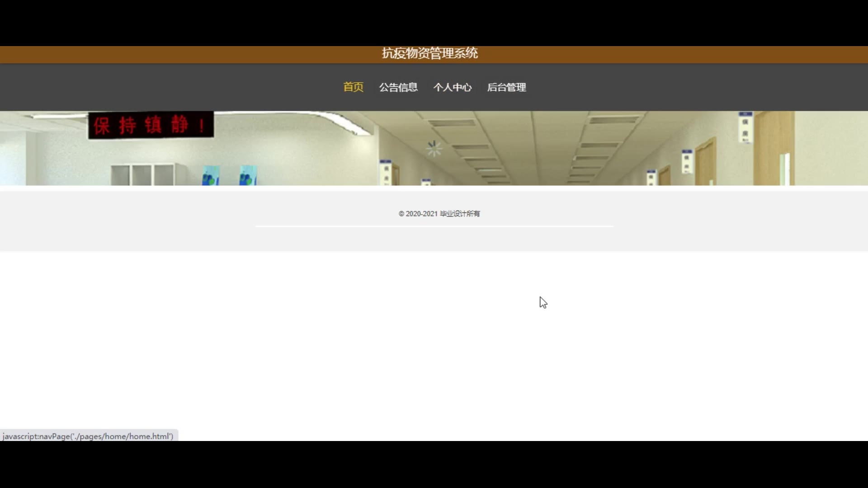This screenshot has width=868, height=488.
Task: Navigate to 后台管理 backend management
Action: point(506,87)
